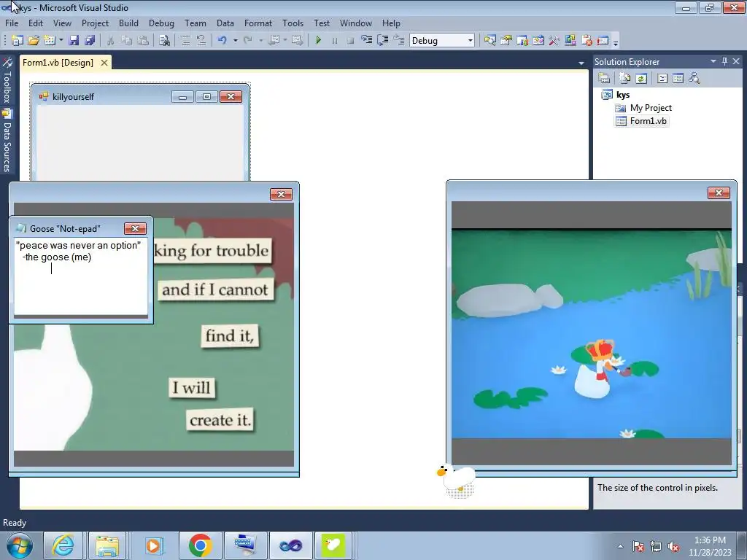This screenshot has width=747, height=560.
Task: Open the toolbar overflow options arrow
Action: click(616, 42)
